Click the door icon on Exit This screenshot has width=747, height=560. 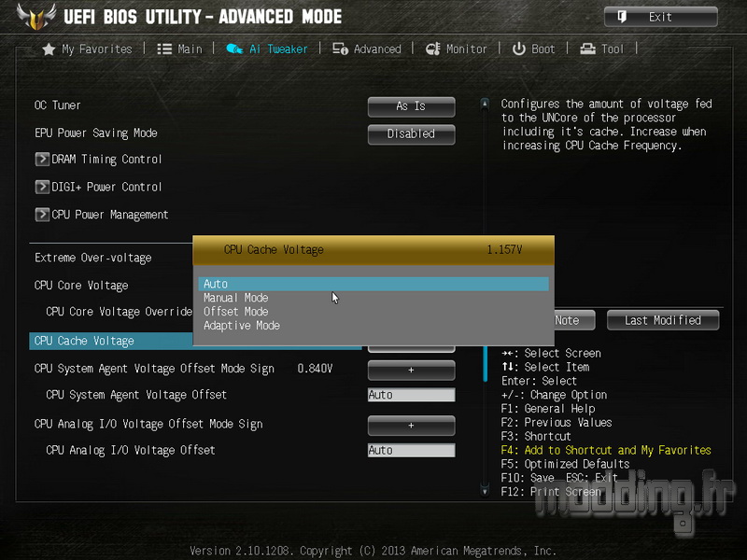point(622,17)
